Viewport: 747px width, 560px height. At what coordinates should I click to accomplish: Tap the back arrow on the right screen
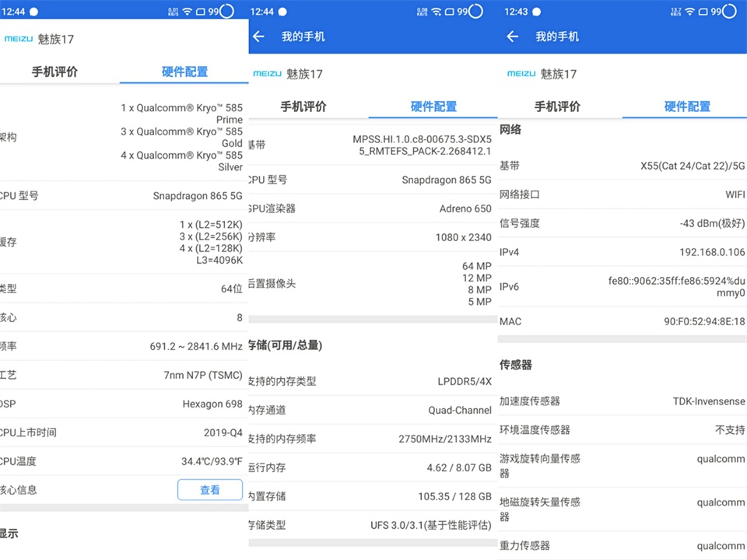(x=513, y=37)
